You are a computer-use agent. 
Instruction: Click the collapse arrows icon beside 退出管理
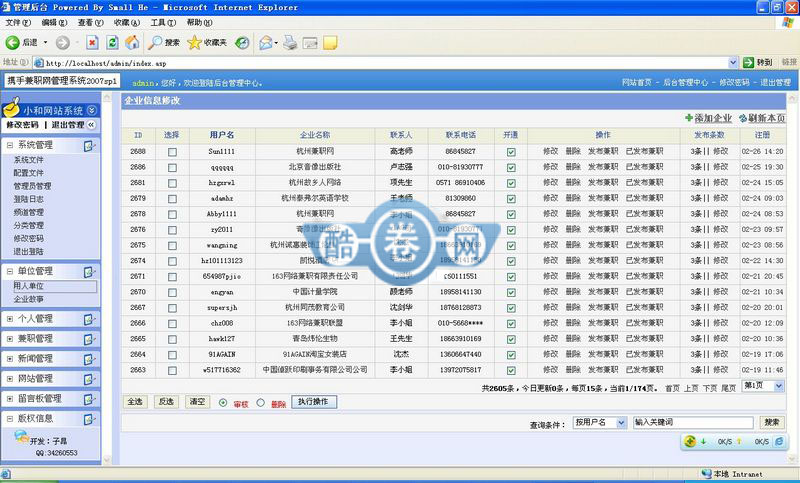pos(91,125)
